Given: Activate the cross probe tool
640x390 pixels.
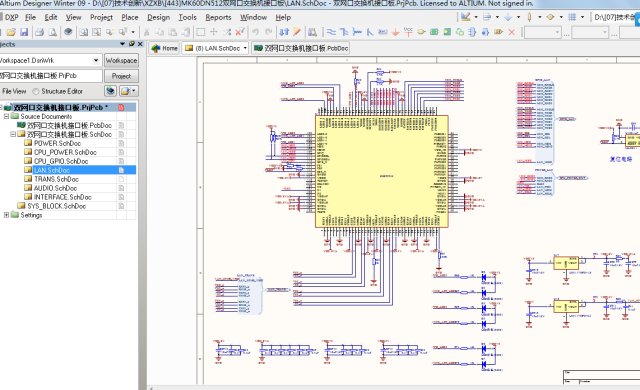Looking at the screenshot, I should 297,32.
